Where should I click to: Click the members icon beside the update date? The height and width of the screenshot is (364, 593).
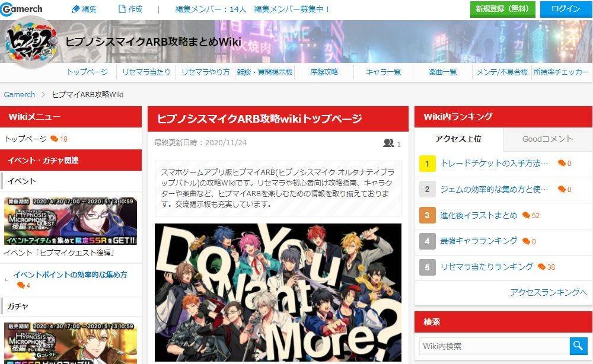point(388,143)
